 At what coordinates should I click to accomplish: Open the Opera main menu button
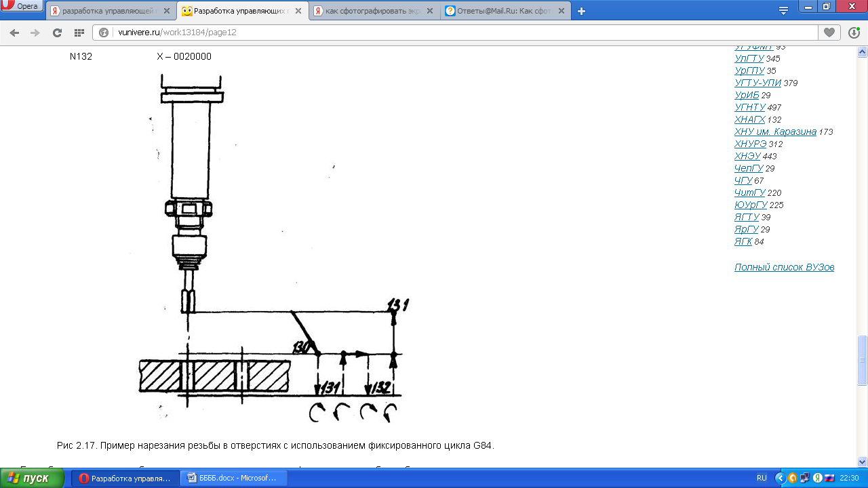point(22,6)
